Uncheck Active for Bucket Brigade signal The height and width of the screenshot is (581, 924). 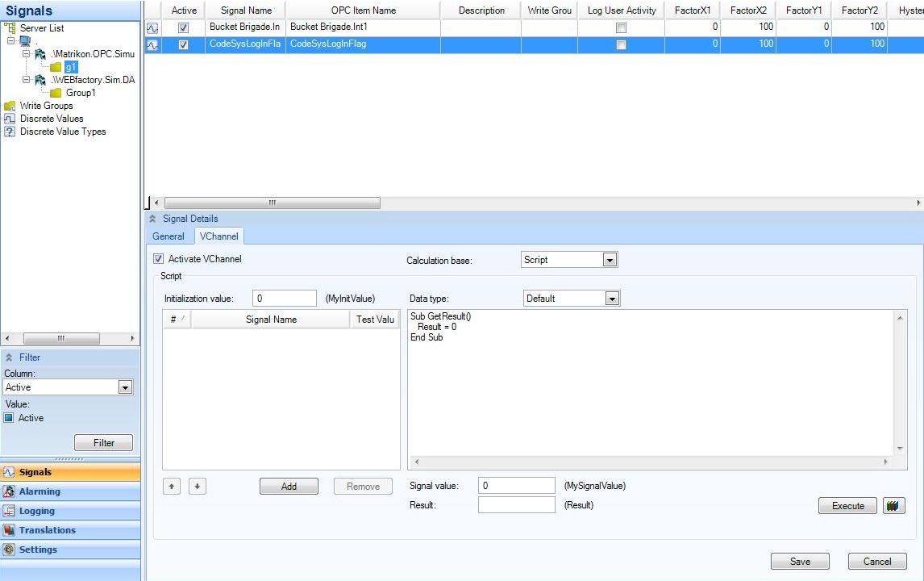point(183,27)
